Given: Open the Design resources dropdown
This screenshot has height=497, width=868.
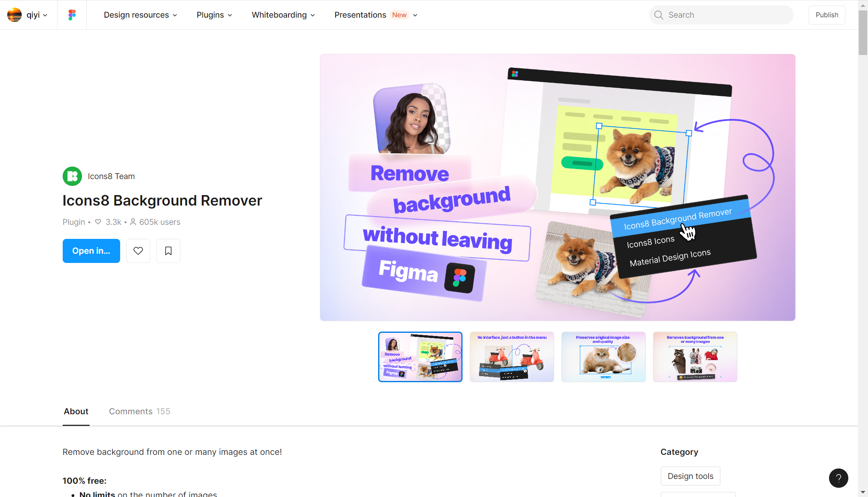Looking at the screenshot, I should [x=140, y=15].
